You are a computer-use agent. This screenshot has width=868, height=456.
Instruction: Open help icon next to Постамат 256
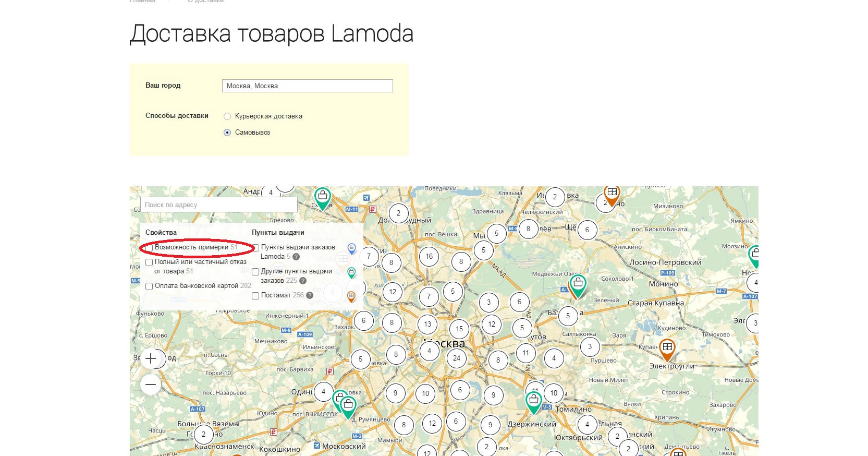tap(310, 295)
